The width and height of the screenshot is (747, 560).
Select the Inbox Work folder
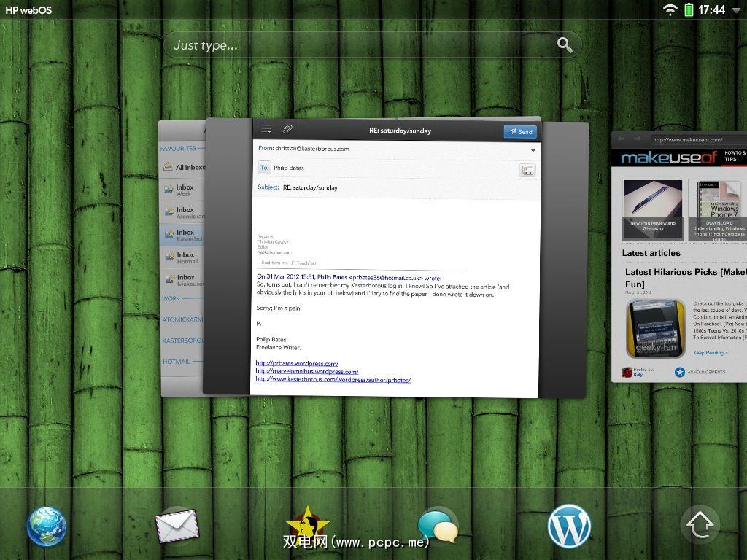tap(182, 190)
